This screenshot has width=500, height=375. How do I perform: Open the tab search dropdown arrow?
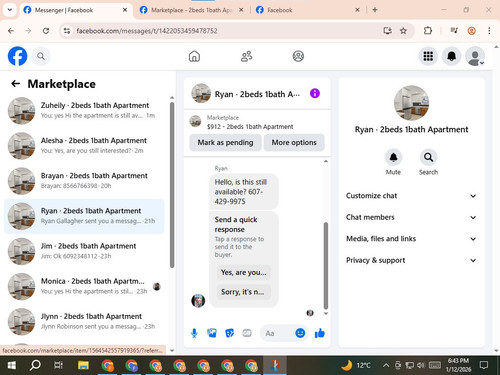pos(10,10)
